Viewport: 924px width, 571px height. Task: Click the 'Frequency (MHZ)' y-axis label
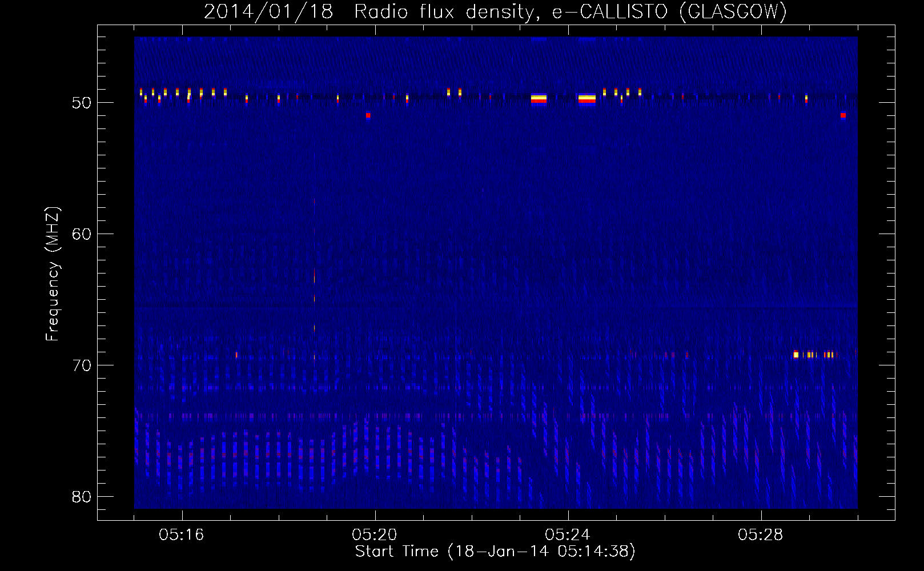click(53, 274)
